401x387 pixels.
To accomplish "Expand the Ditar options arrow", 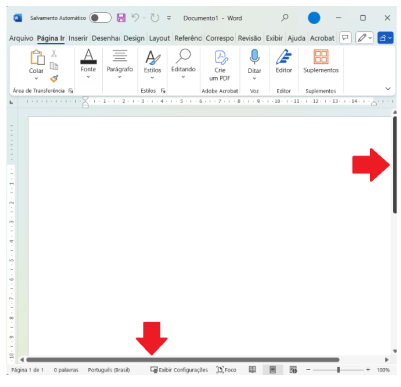I will click(x=254, y=79).
